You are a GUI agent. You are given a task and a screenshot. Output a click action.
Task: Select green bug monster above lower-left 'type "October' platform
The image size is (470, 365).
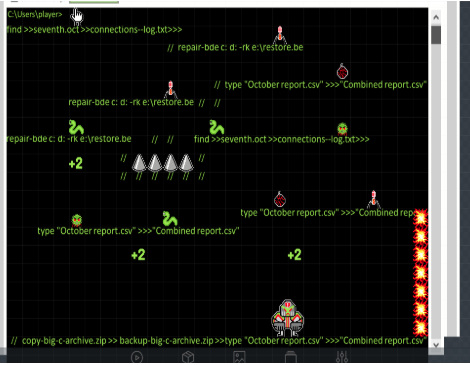pos(77,220)
